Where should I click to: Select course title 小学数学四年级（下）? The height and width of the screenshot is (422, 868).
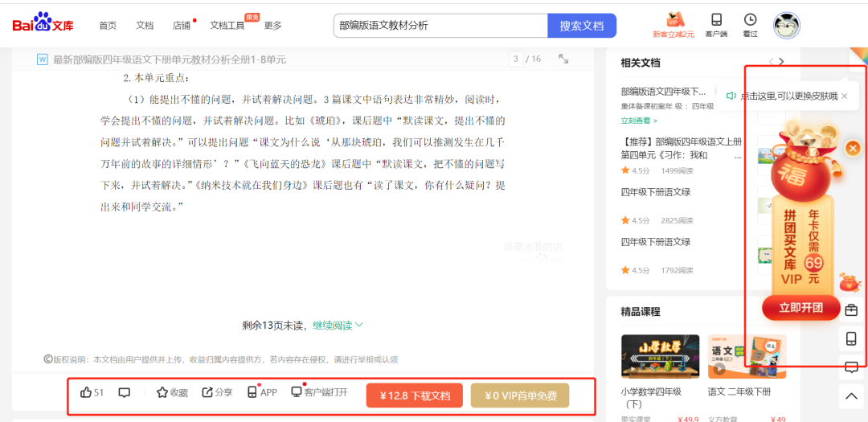point(653,398)
